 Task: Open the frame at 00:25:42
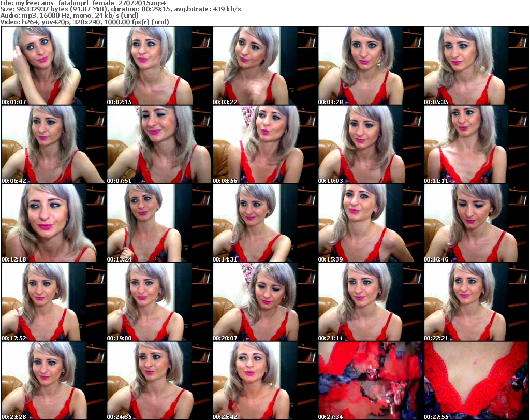(265, 381)
